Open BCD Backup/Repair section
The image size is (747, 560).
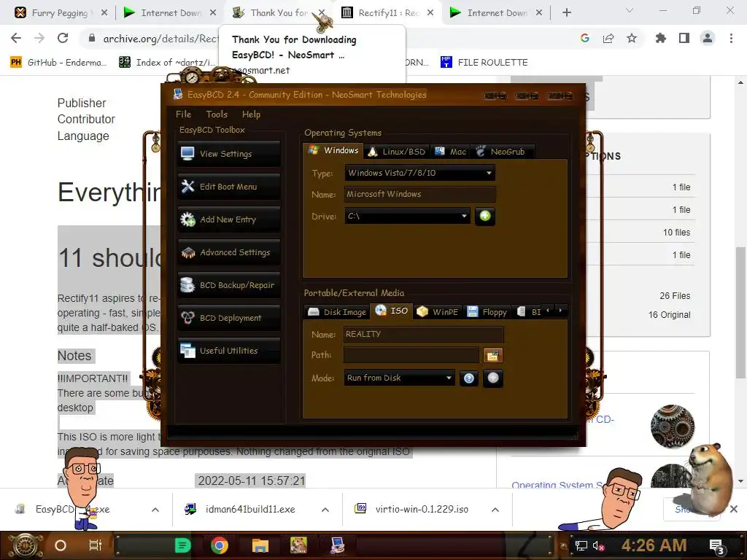coord(228,285)
